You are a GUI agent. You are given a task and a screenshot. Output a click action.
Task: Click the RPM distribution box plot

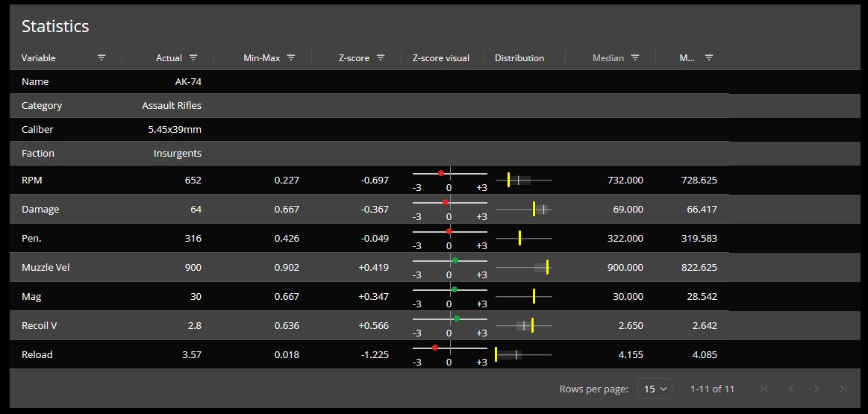pos(524,180)
